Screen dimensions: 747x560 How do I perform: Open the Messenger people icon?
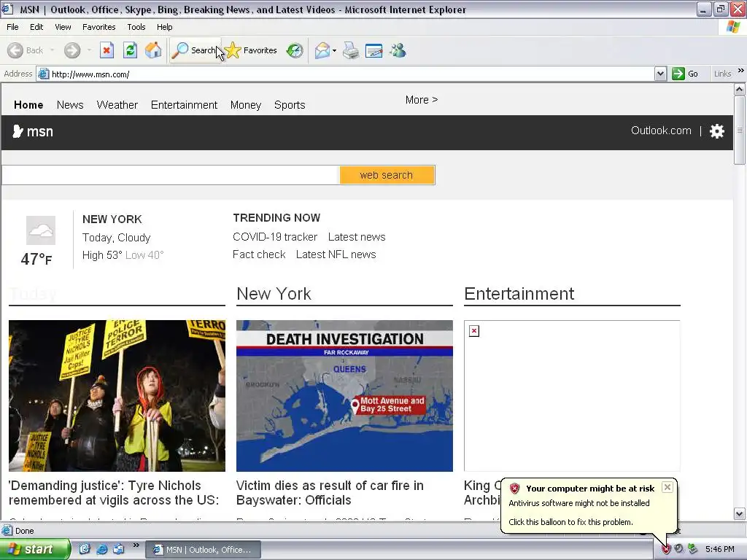[x=398, y=50]
